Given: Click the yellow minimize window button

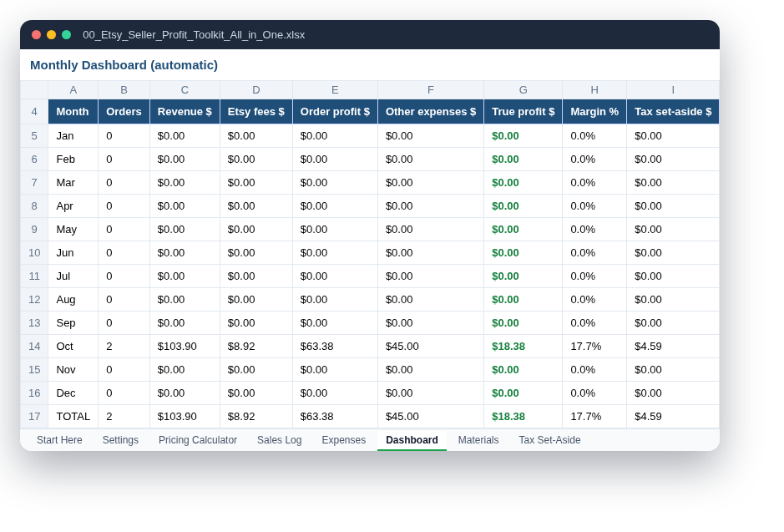Looking at the screenshot, I should pyautogui.click(x=51, y=35).
